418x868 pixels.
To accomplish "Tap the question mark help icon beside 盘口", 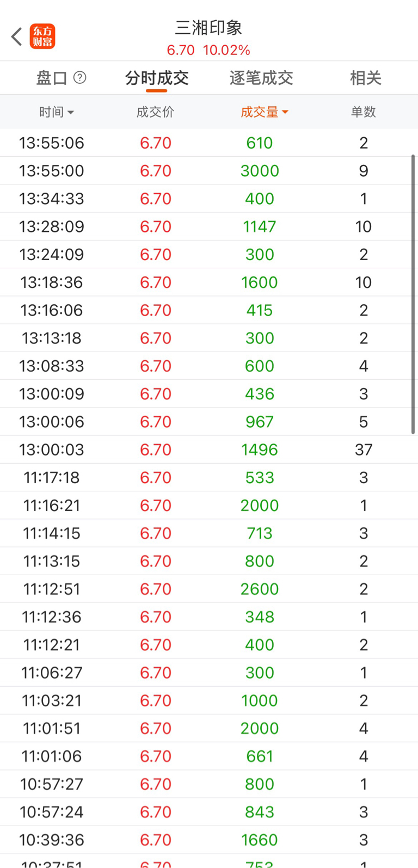I will (x=79, y=78).
